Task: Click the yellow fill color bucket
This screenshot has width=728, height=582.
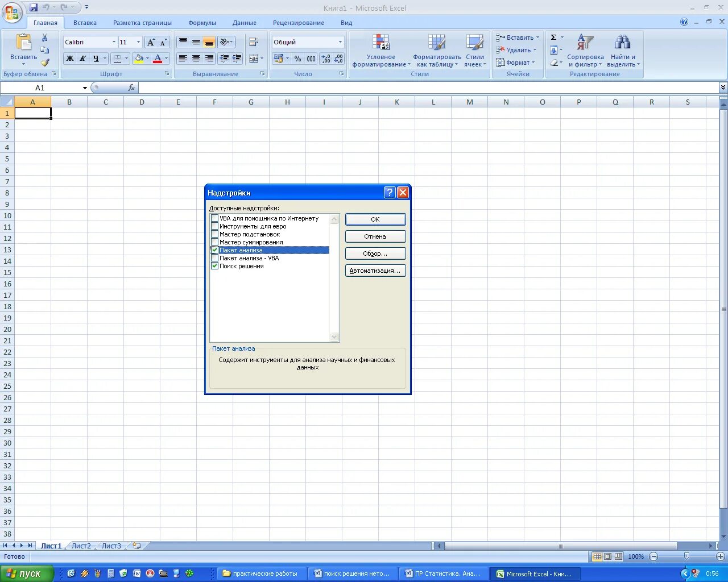Action: click(x=139, y=58)
